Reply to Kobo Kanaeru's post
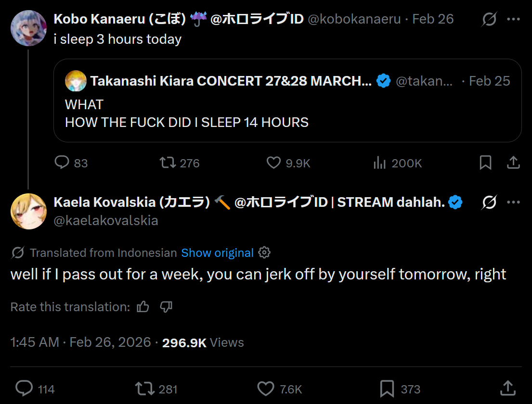The width and height of the screenshot is (532, 404). [x=62, y=163]
